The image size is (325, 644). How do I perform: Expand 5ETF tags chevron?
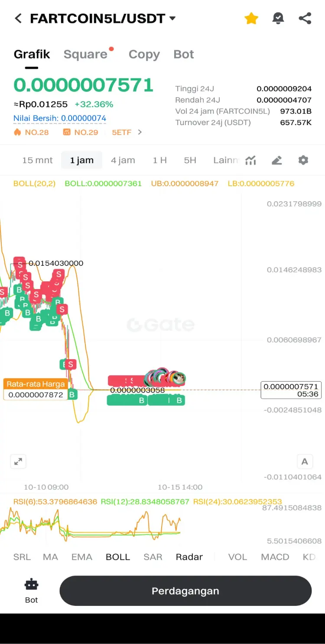(x=140, y=132)
